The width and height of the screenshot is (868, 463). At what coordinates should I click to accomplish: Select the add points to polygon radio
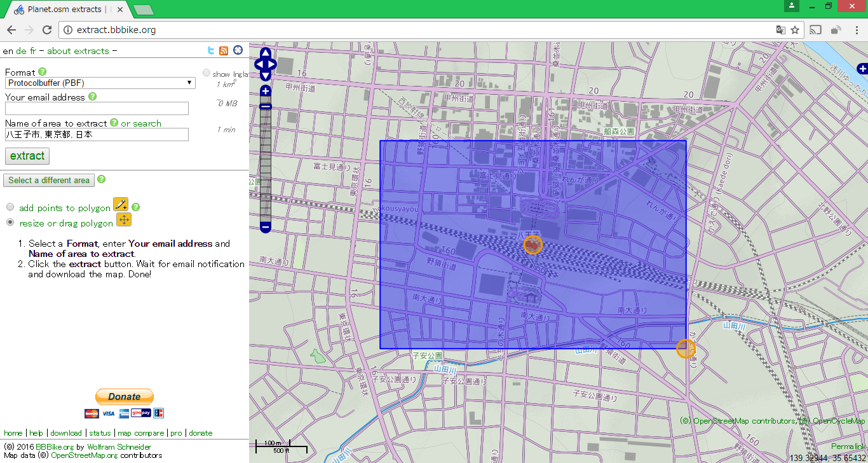[10, 206]
